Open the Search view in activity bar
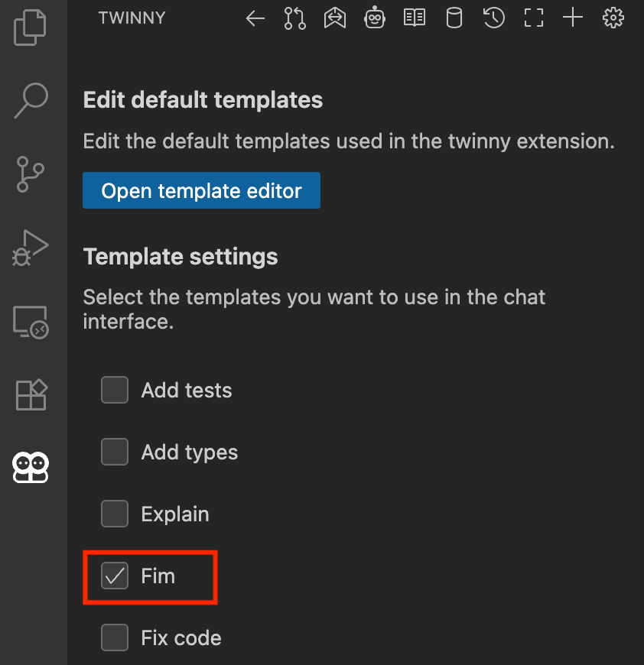644x665 pixels. [31, 100]
